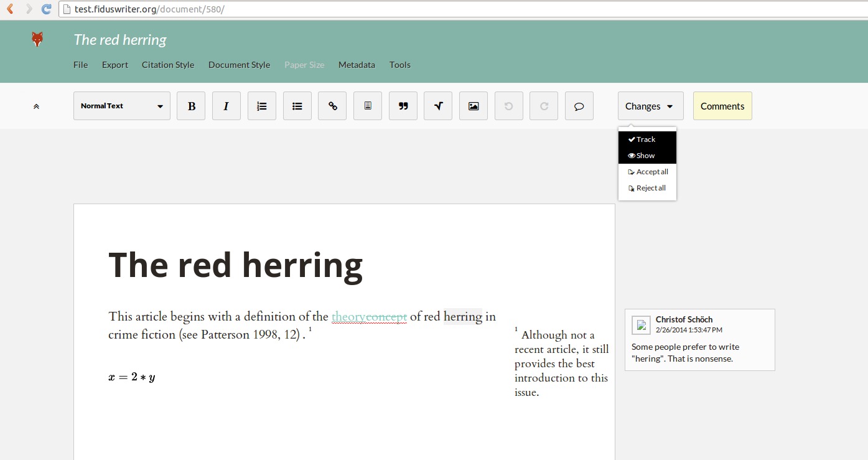
Task: Choose Accept all changes
Action: pos(647,172)
